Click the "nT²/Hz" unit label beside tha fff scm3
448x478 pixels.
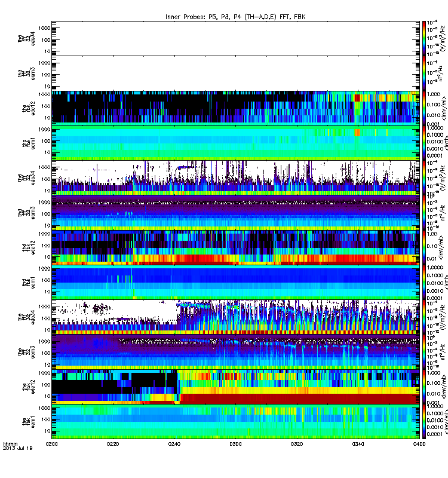coord(441,73)
